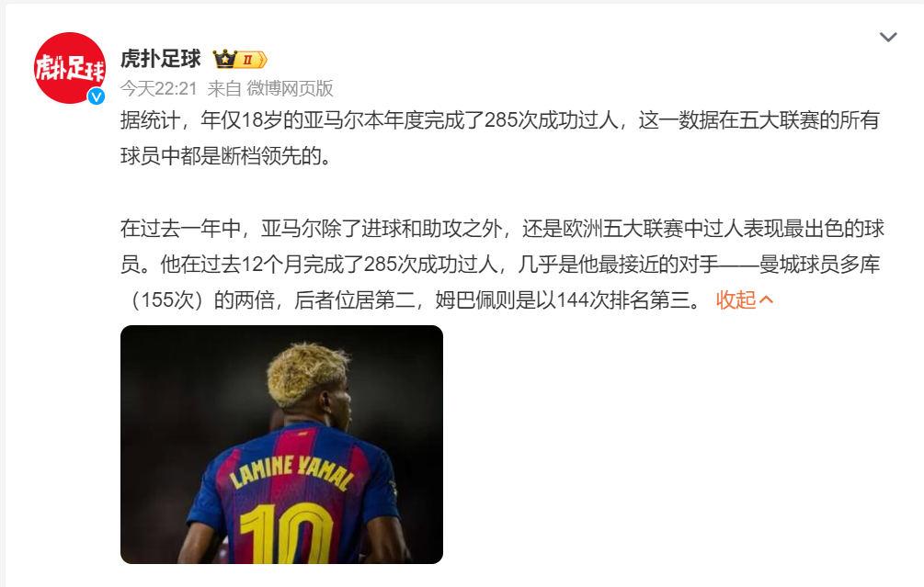The image size is (924, 587).
Task: Enlarge the Lamine Yamal photo thumbnail
Action: pyautogui.click(x=281, y=445)
